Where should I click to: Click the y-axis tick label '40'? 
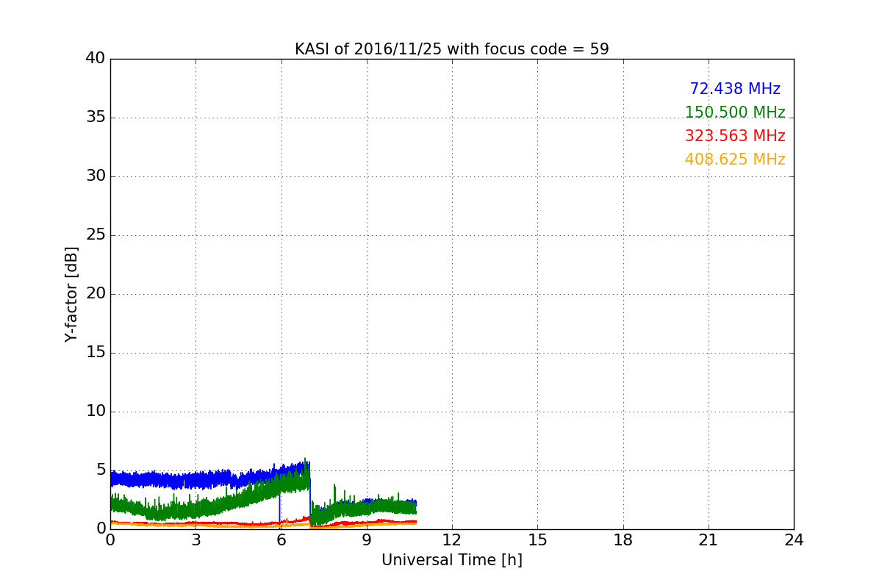pos(96,59)
